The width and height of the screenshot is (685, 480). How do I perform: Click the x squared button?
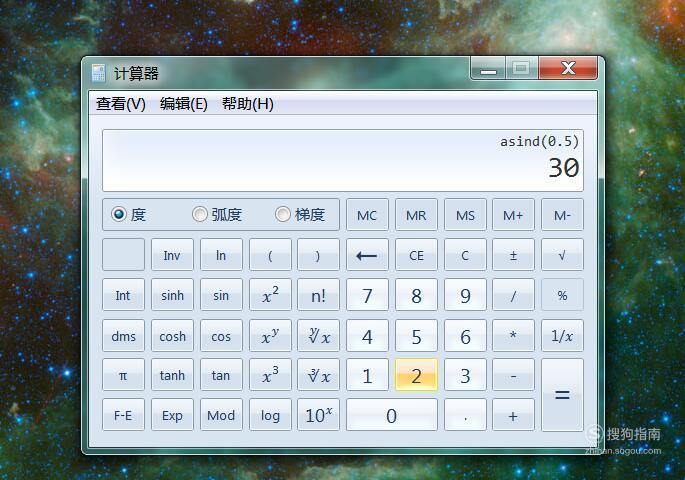[x=270, y=295]
